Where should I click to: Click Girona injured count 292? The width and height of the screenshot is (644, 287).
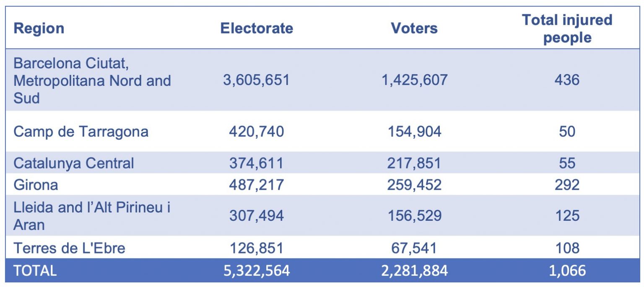[x=567, y=185]
